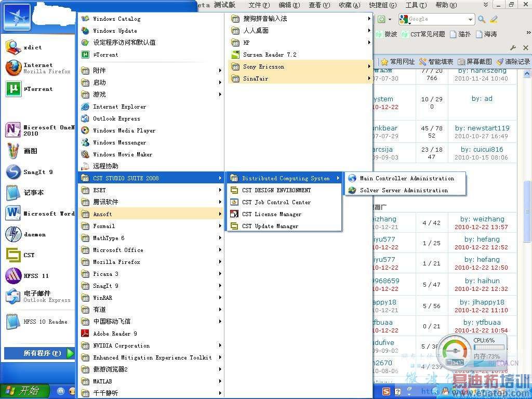Viewport: 532px width, 399px height.
Task: Open the 帮助(H) browser menu
Action: [x=446, y=5]
